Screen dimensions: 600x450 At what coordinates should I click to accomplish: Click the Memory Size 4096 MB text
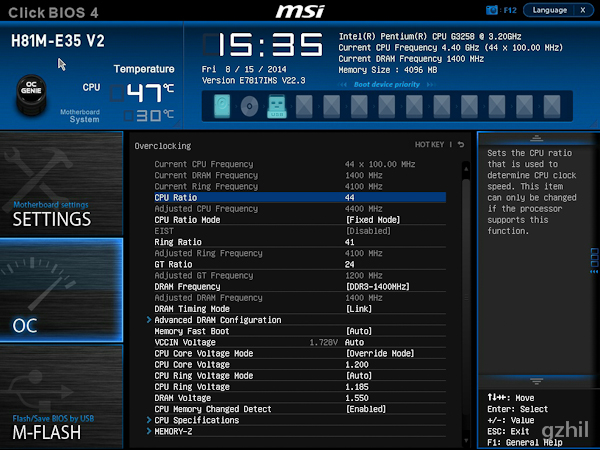tap(388, 70)
